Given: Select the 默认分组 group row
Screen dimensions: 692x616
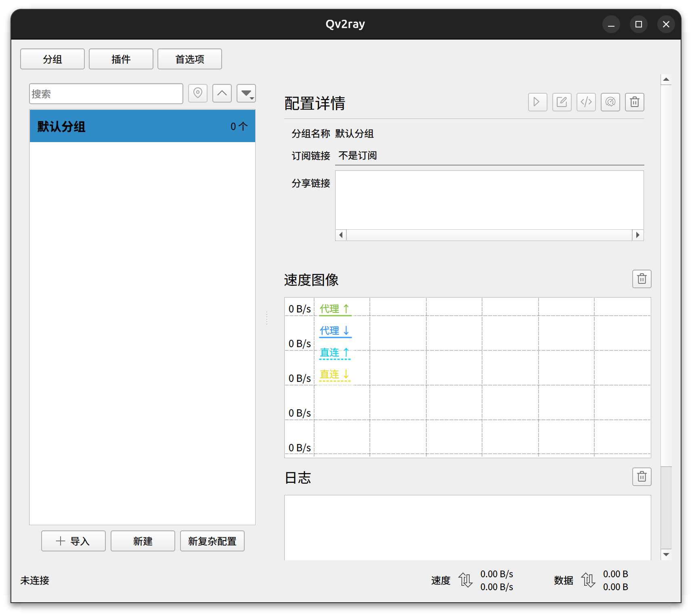Looking at the screenshot, I should [142, 126].
